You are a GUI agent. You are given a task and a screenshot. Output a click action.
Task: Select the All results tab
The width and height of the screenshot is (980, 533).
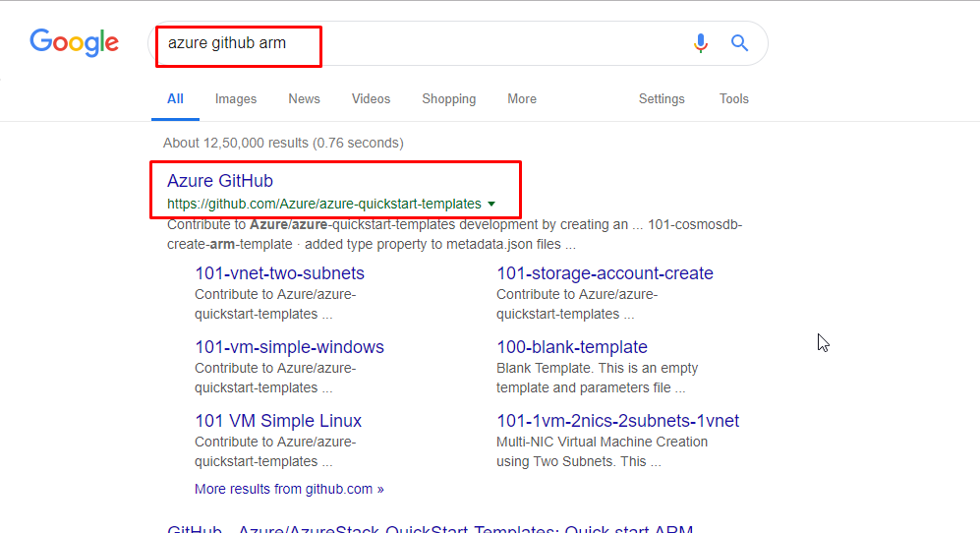[175, 99]
